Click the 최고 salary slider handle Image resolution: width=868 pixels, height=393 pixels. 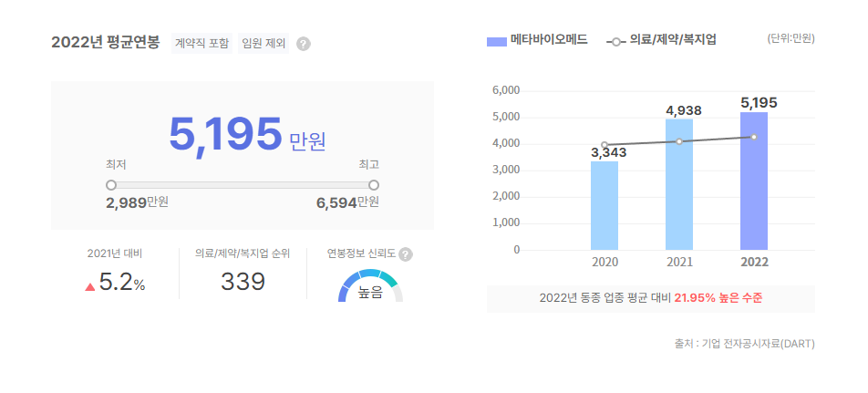(374, 185)
